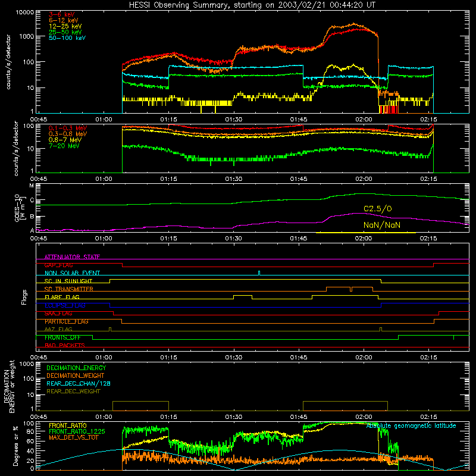Select the BAD_PACKETS flag label
The height and width of the screenshot is (476, 476).
click(x=65, y=345)
